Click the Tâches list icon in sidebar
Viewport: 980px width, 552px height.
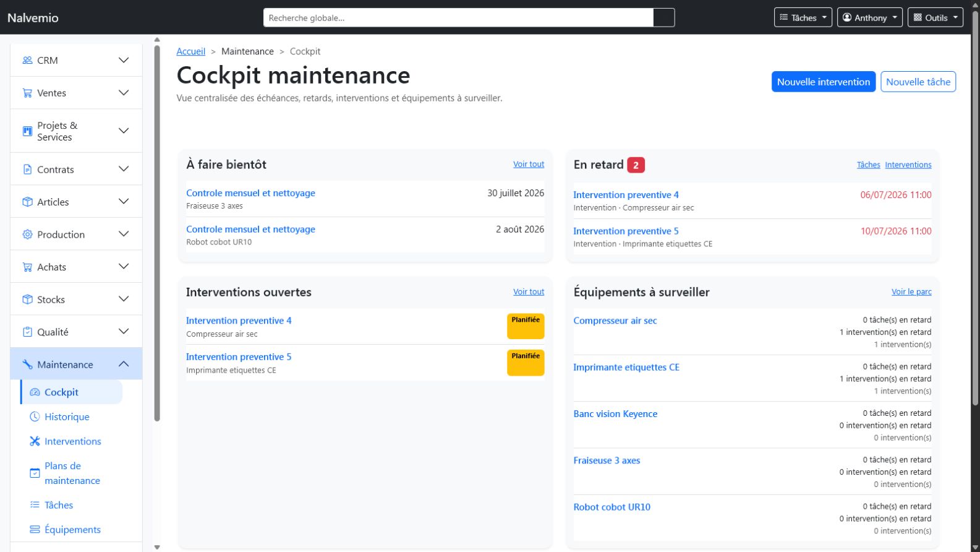[x=35, y=505]
